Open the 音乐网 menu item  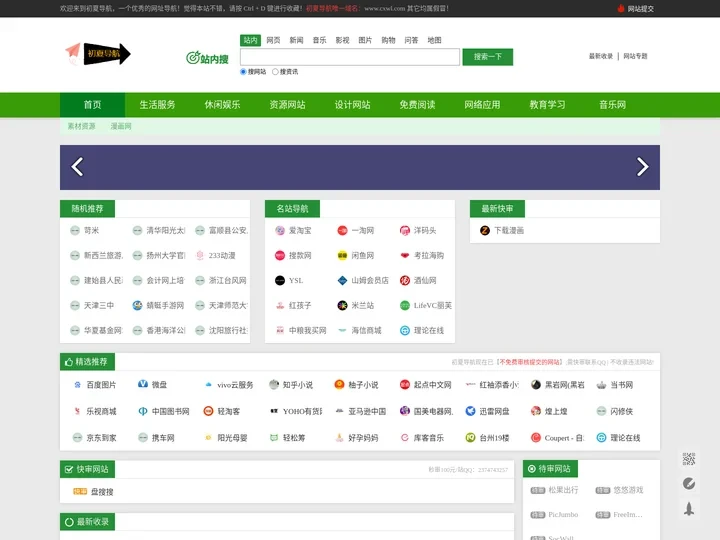(x=612, y=105)
